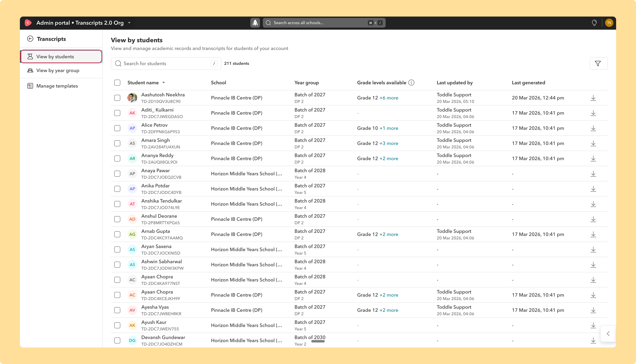Download transcript for Ayesha Vyas
This screenshot has width=636, height=364.
[593, 310]
